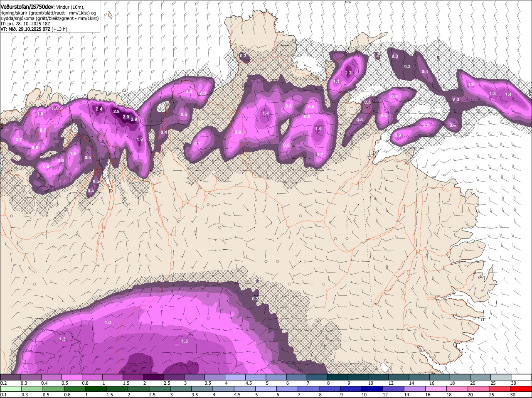Click the light grey swatch between 25 and 30 in upper legend
532x398 pixels.
500,377
